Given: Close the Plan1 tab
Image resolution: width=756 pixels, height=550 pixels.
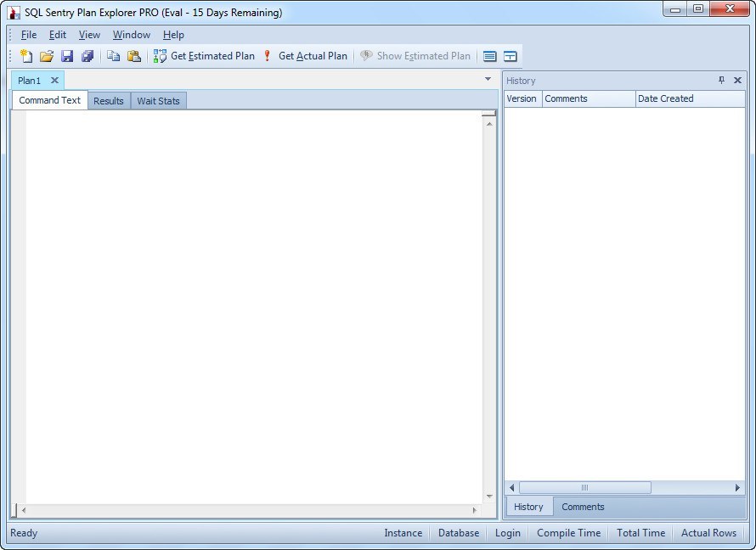Looking at the screenshot, I should tap(54, 80).
